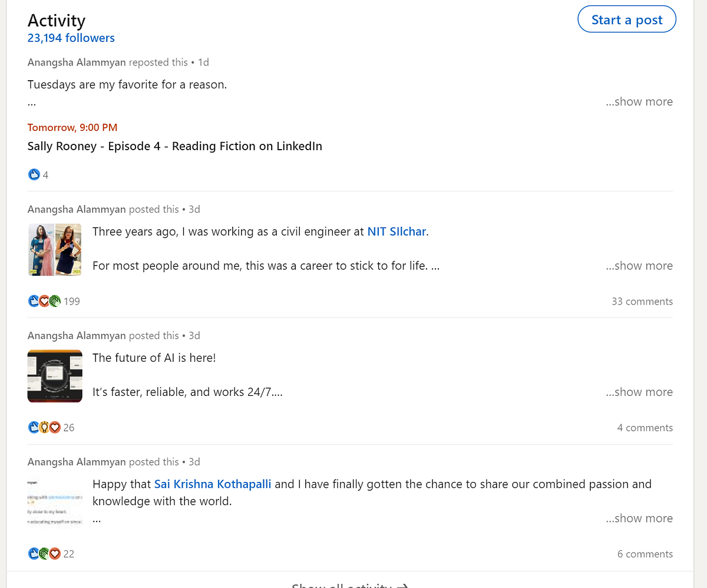View the 4 comments on AI post
Viewport: 707px width, 588px height.
pos(645,428)
